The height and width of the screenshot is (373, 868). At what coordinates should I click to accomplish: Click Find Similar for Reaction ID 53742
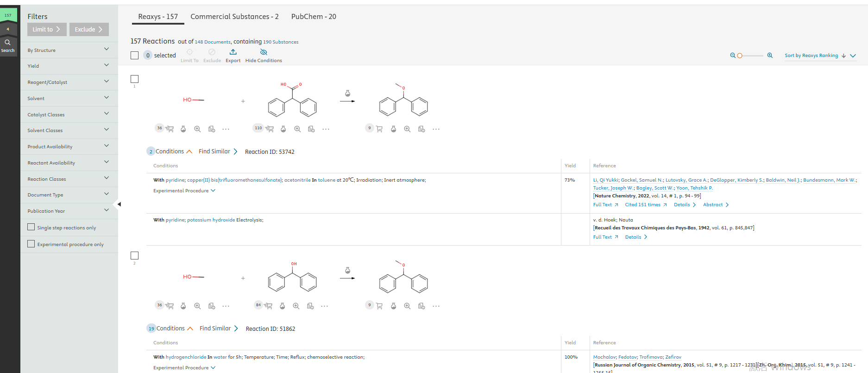pos(218,152)
